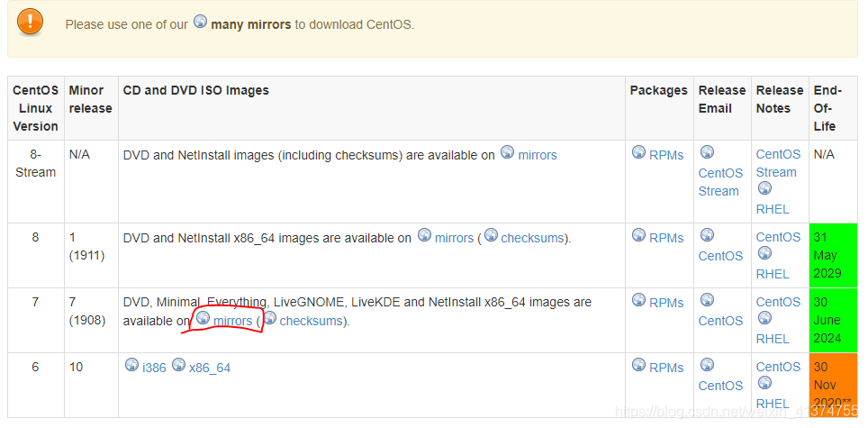Click RHEL globe icon in version 7 row

click(764, 318)
